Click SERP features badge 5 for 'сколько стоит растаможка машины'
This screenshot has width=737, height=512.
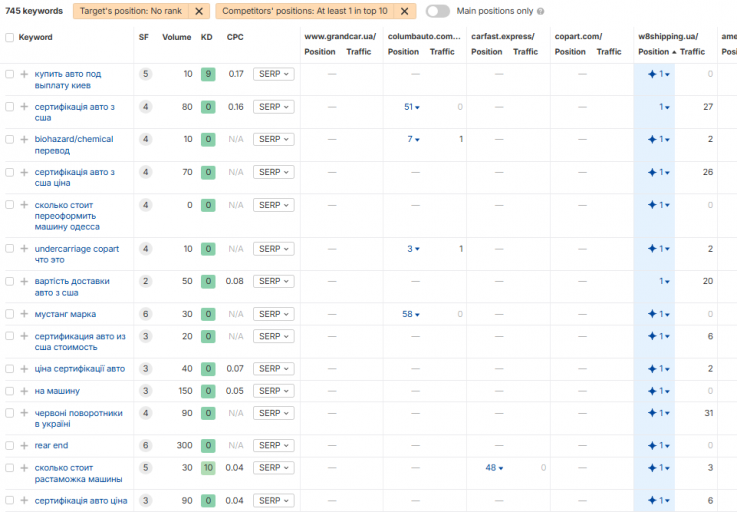pyautogui.click(x=146, y=468)
